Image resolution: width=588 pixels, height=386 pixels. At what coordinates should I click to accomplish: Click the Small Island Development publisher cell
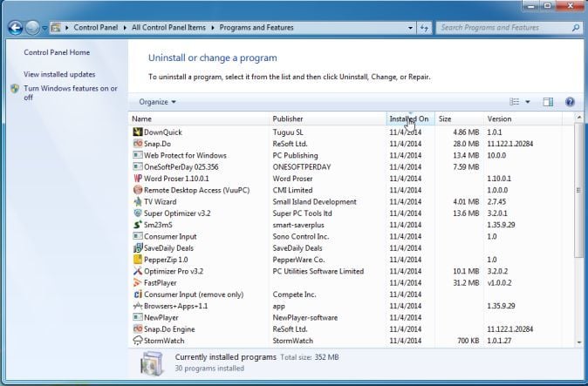pyautogui.click(x=314, y=201)
